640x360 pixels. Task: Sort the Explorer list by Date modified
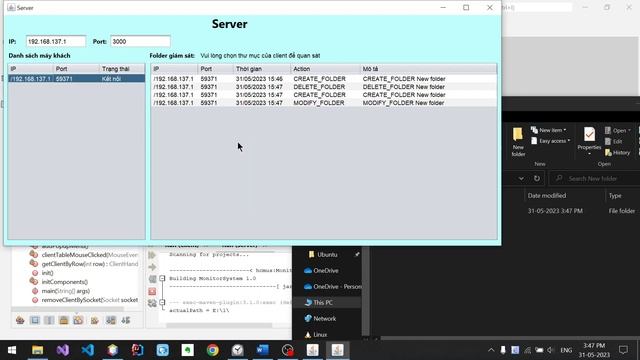pos(547,196)
